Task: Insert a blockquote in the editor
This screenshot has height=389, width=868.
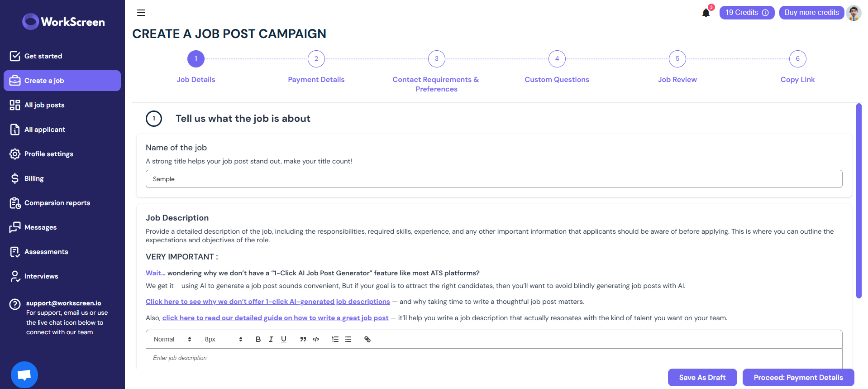Action: pos(303,339)
